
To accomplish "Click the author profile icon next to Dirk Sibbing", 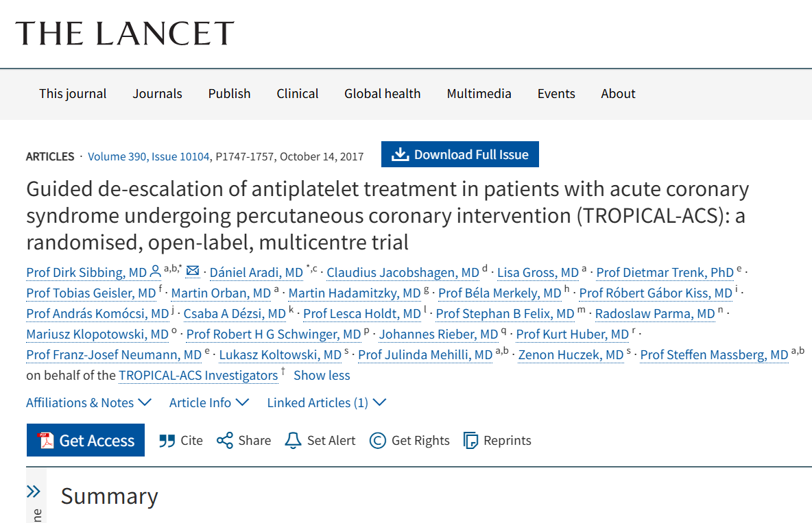I will pyautogui.click(x=155, y=271).
